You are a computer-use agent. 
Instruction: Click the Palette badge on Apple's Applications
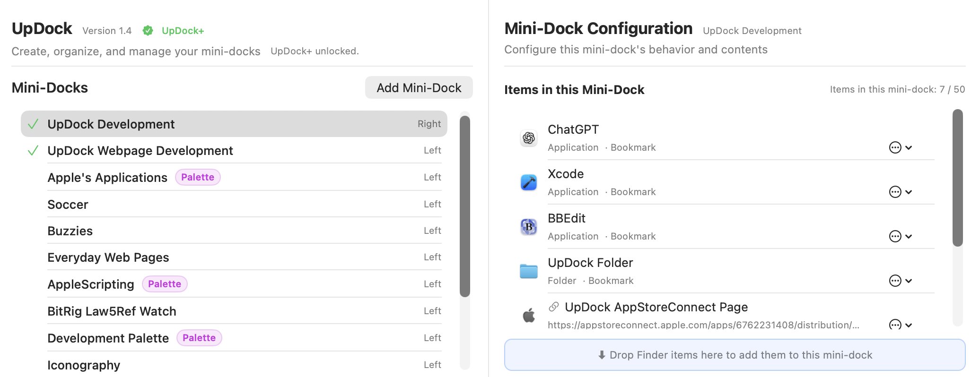pyautogui.click(x=198, y=177)
